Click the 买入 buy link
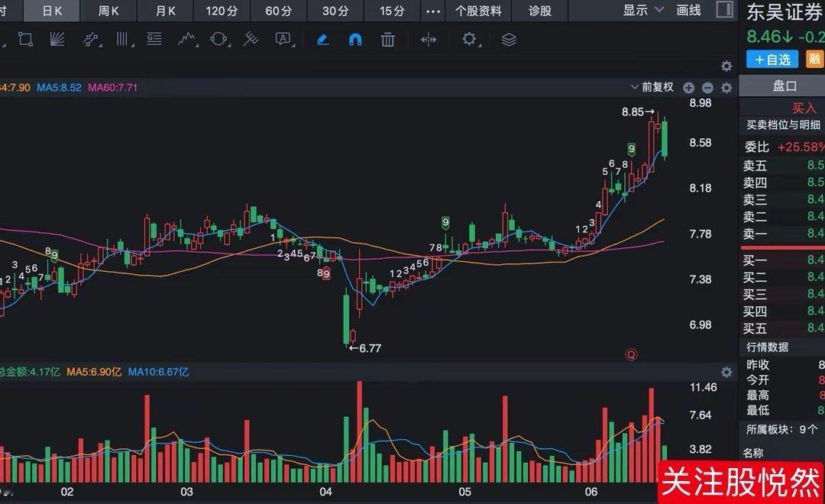The image size is (825, 504). tap(804, 108)
